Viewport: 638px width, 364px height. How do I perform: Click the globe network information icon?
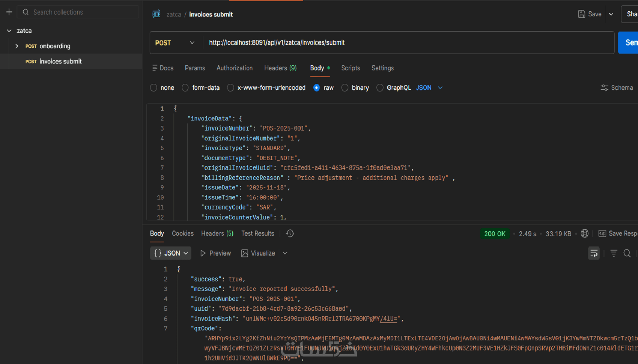584,233
